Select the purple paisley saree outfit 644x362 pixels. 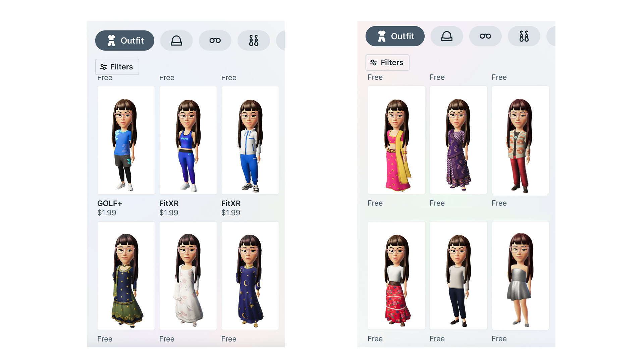tap(459, 140)
